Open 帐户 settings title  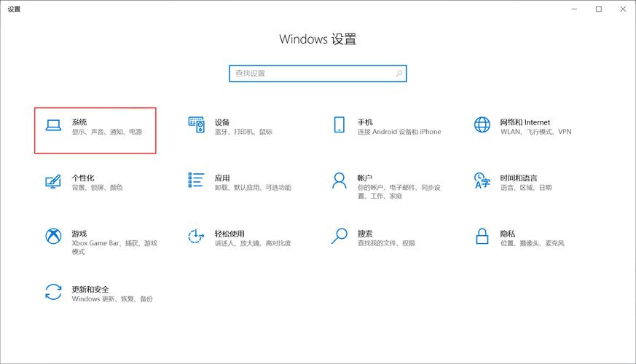[365, 178]
